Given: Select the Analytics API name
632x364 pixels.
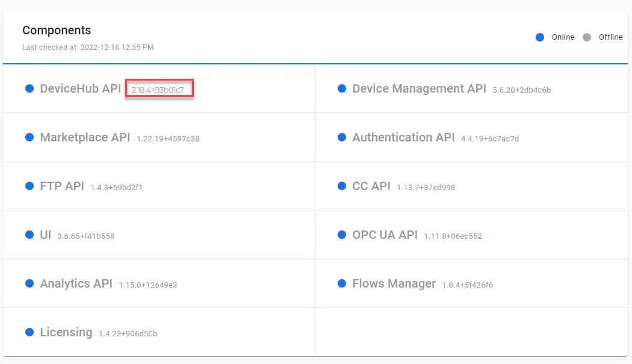Looking at the screenshot, I should tap(76, 284).
